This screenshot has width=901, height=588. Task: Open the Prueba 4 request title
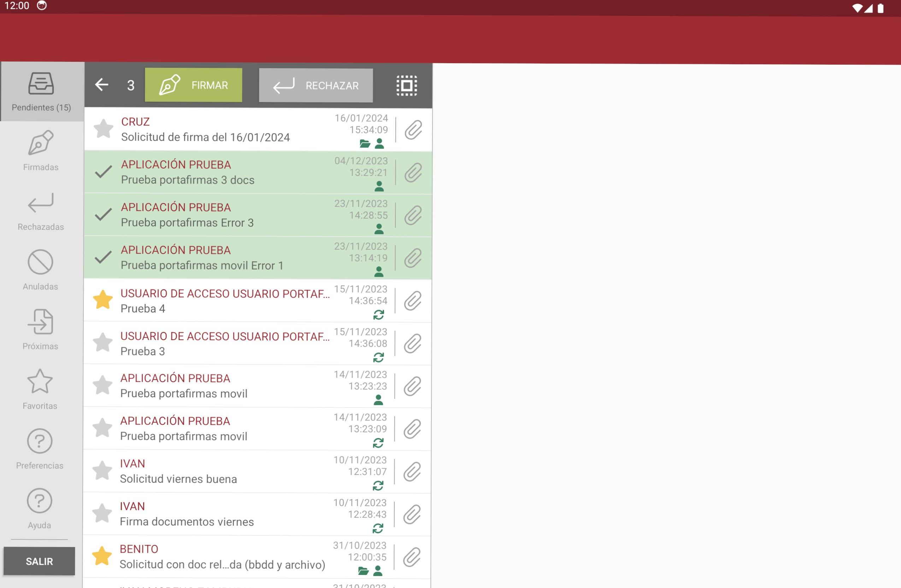pos(143,309)
